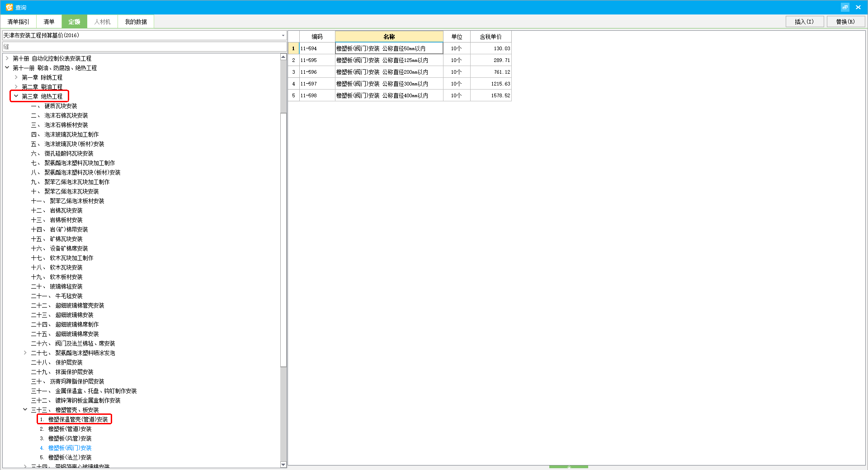This screenshot has width=868, height=470.
Task: Select 二、泡沫石棉瓦块安装
Action: click(60, 115)
